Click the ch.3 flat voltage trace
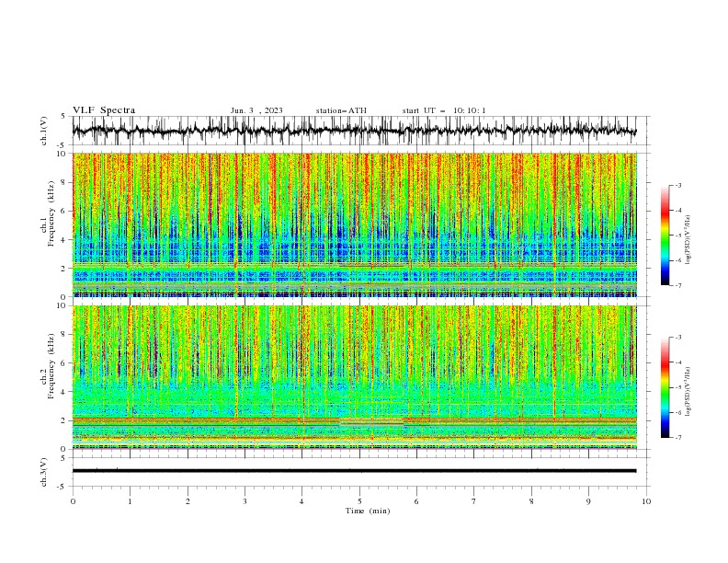Viewport: 728px width, 563px height. (354, 471)
